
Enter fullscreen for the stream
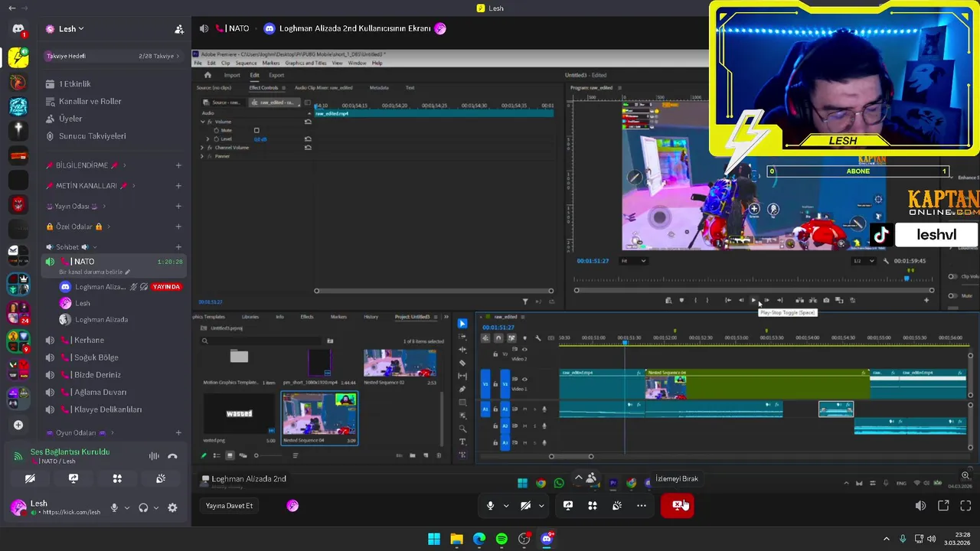(965, 506)
